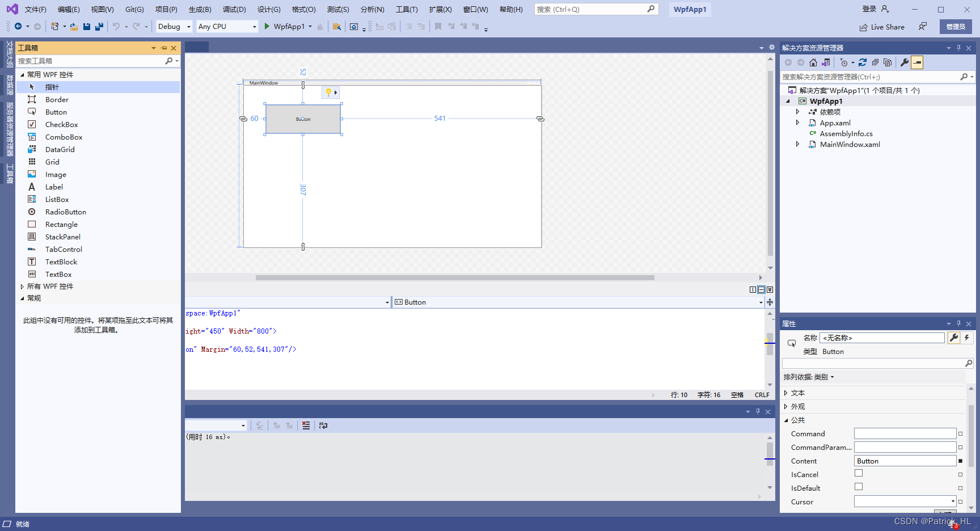Viewport: 980px width, 531px height.
Task: Click the Undo arrow in toolbar
Action: [x=116, y=27]
